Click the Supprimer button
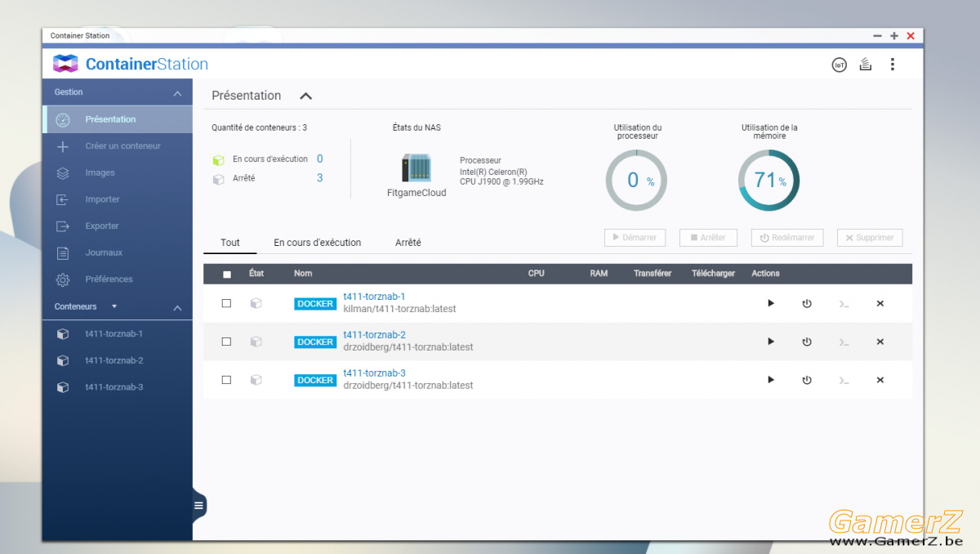The image size is (980, 554). point(870,238)
